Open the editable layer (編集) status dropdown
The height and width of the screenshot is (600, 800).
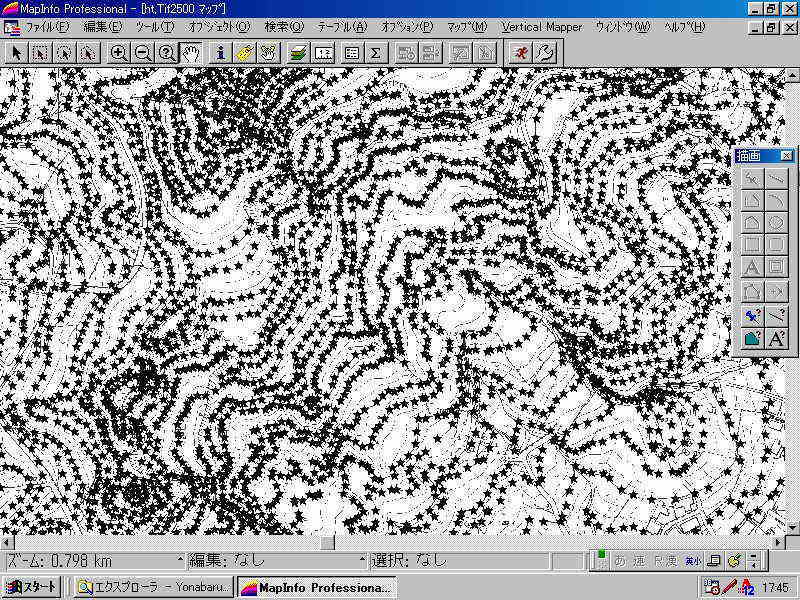click(x=363, y=561)
